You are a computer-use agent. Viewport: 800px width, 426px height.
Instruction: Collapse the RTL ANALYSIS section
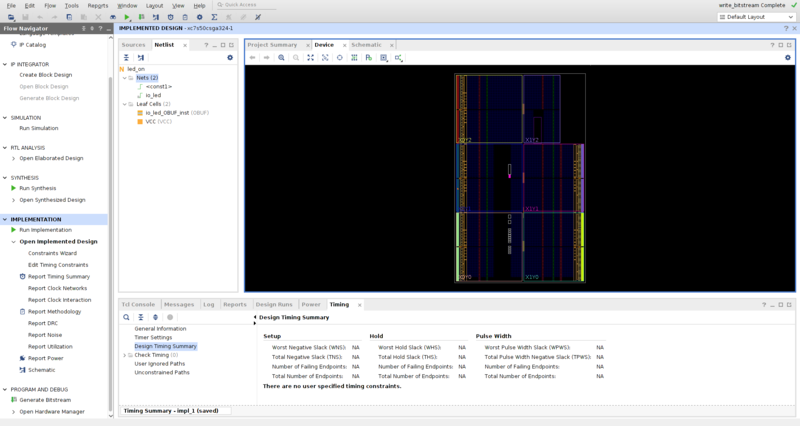tap(5, 148)
